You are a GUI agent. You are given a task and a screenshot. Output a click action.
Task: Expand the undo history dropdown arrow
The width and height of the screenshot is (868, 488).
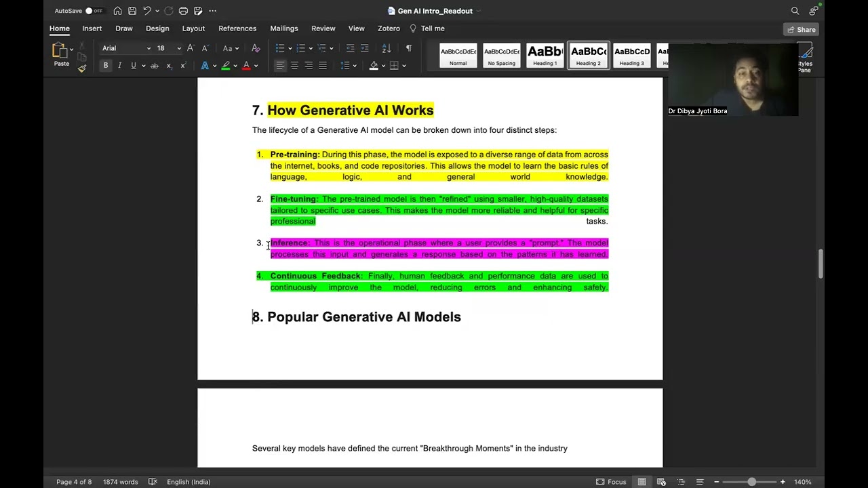point(157,12)
